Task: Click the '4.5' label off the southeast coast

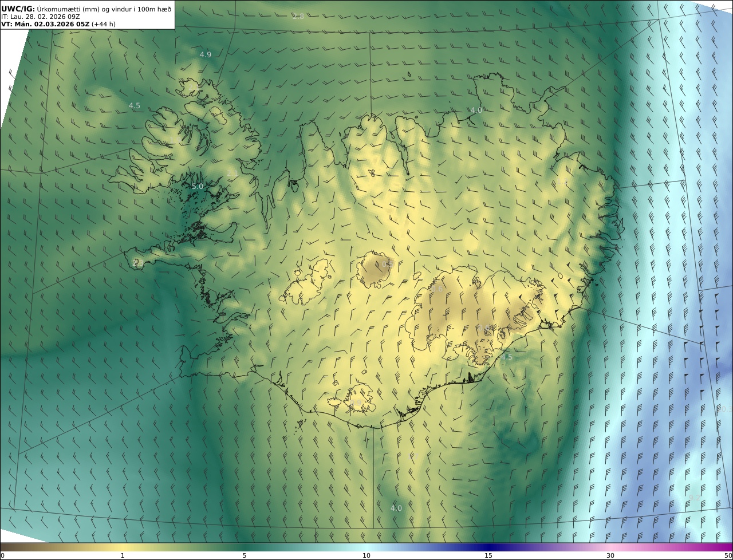Action: [506, 357]
